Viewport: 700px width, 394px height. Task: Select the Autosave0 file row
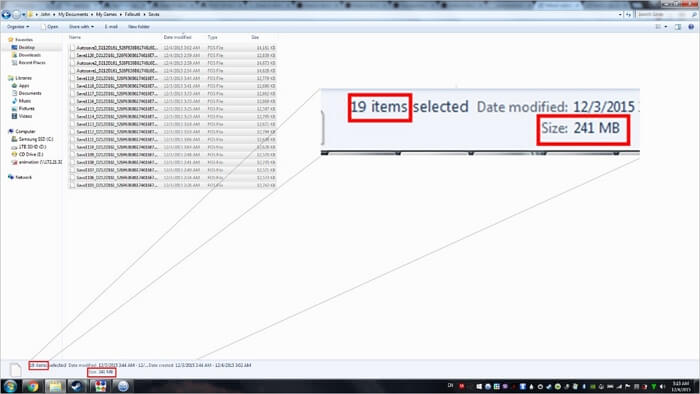point(172,48)
